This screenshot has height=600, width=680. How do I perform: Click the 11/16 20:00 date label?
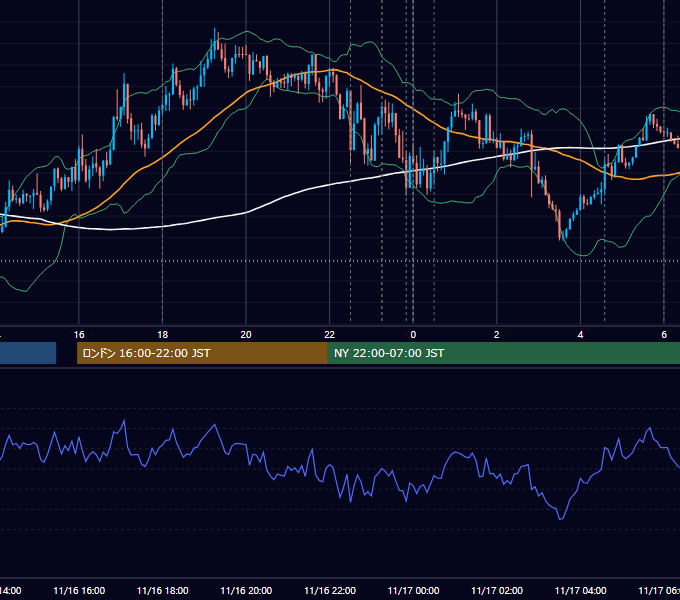click(x=246, y=590)
